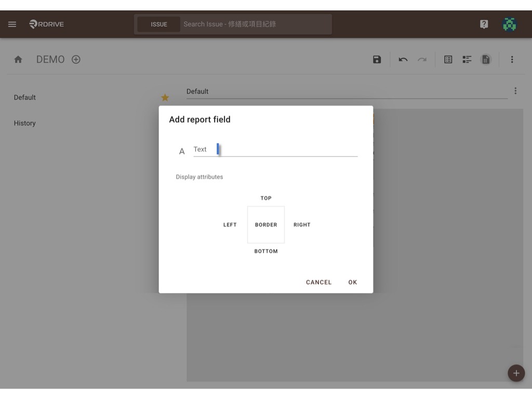Viewport: 532px width, 399px height.
Task: Cancel the Add report field dialog
Action: pyautogui.click(x=318, y=282)
